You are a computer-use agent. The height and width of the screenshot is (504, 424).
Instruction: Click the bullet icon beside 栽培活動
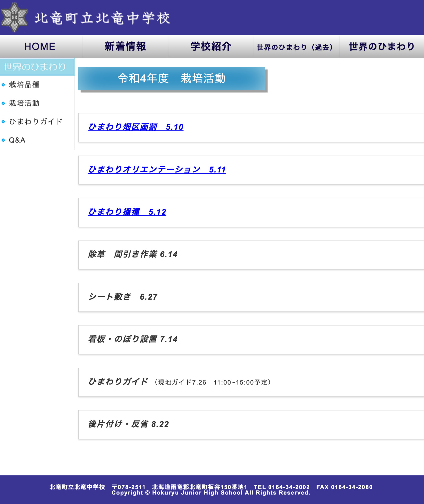click(3, 103)
